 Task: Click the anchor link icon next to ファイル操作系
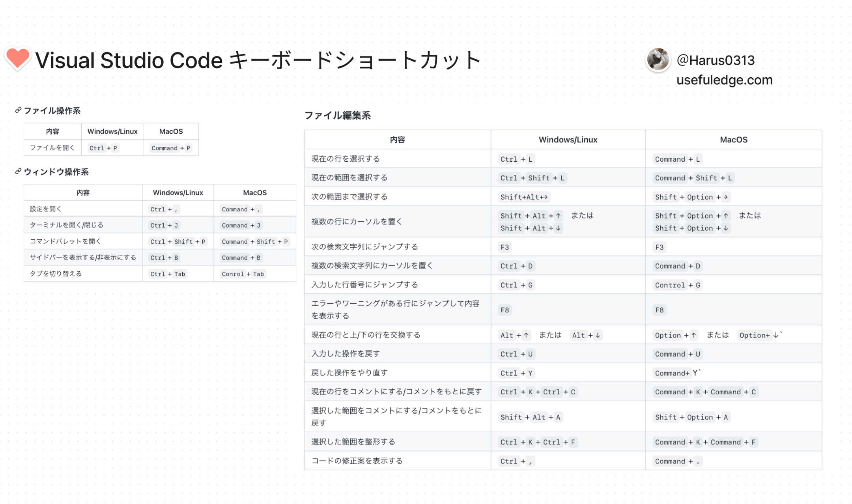17,111
